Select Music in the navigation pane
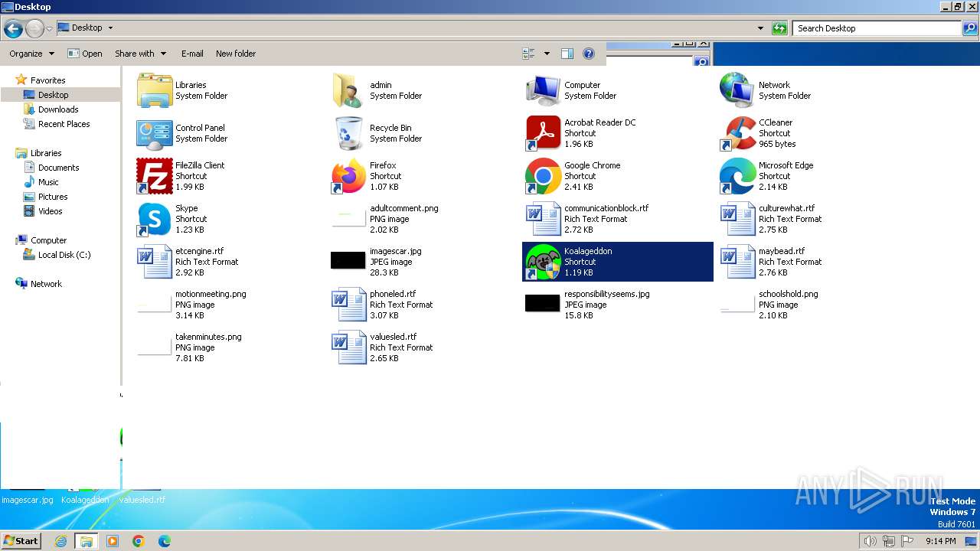Viewport: 980px width, 551px height. 48,182
